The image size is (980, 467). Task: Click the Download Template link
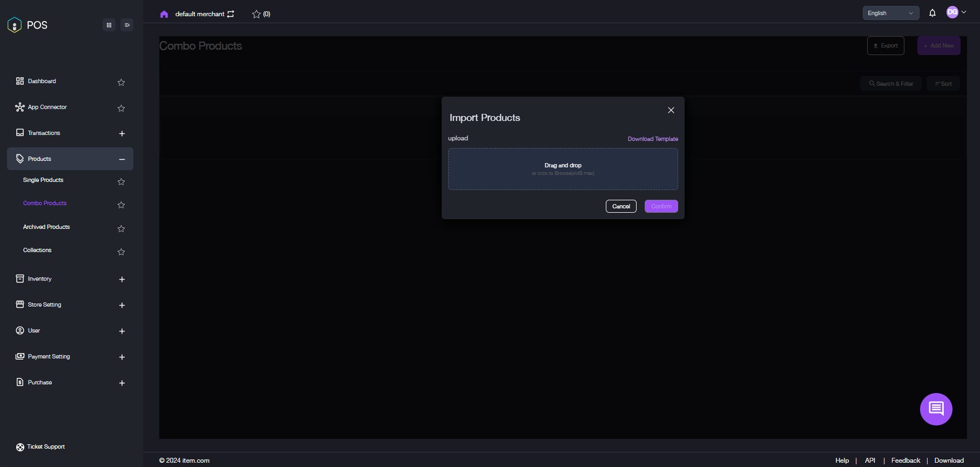[x=652, y=139]
